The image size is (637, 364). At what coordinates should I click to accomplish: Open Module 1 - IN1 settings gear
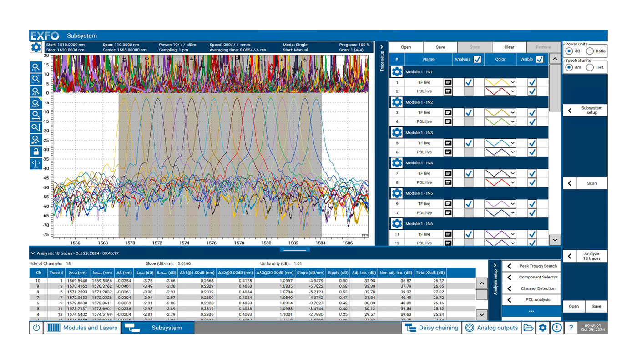[396, 71]
